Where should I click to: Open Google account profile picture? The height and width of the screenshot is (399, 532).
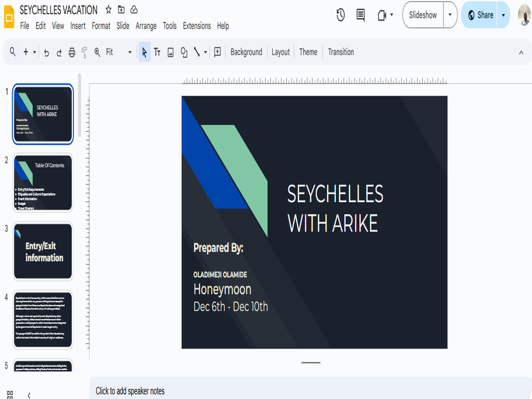pyautogui.click(x=525, y=15)
